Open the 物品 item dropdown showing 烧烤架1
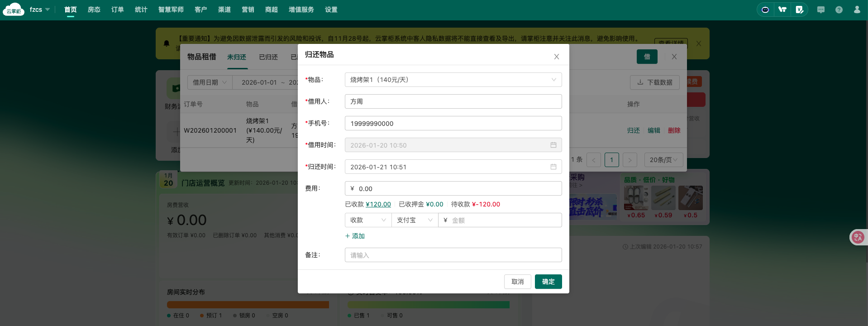 (x=453, y=80)
